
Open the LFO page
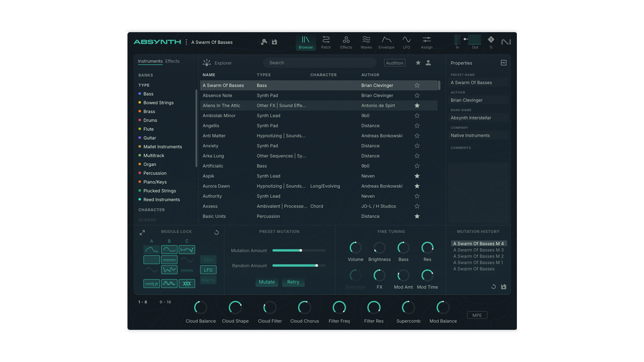pos(406,42)
